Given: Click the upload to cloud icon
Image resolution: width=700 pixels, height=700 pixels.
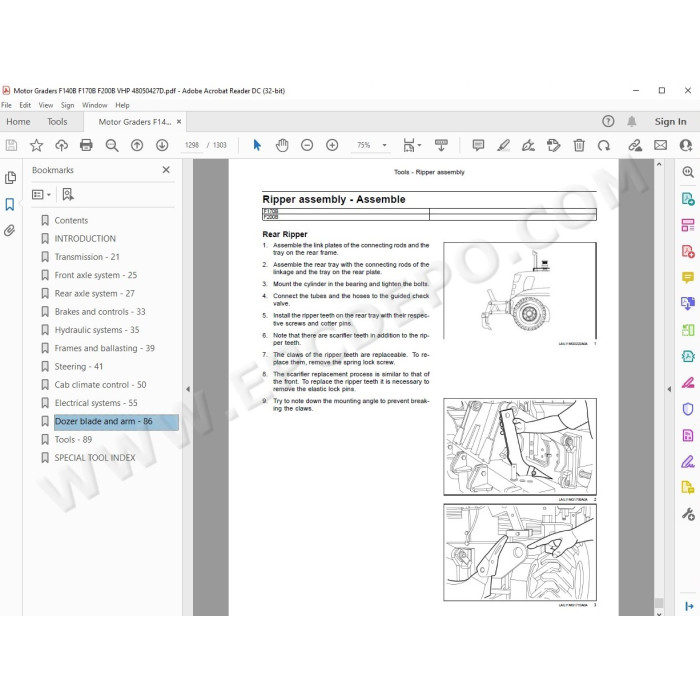Looking at the screenshot, I should pos(61,145).
